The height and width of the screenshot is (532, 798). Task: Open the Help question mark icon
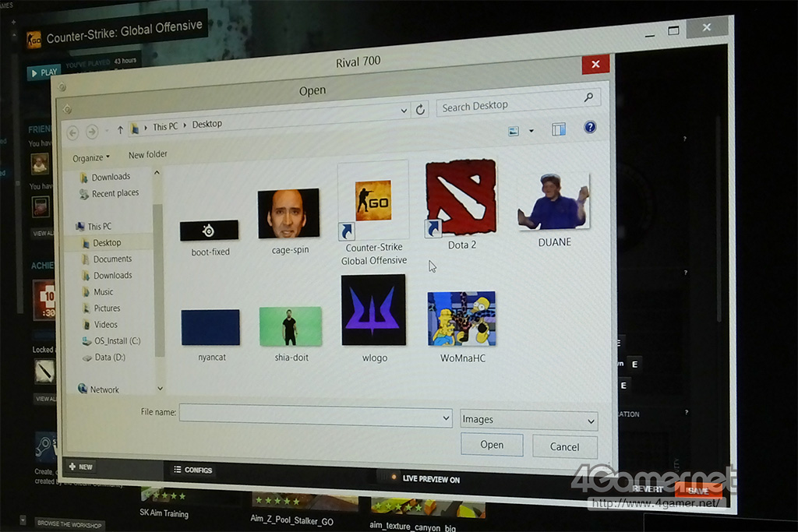(590, 127)
